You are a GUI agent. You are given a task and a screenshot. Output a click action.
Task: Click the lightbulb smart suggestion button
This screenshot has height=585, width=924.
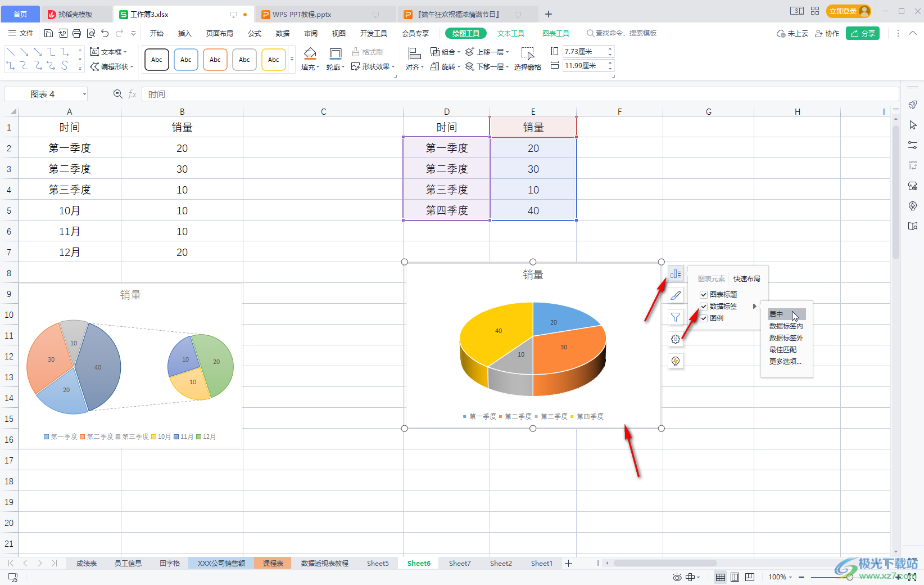[x=676, y=361]
